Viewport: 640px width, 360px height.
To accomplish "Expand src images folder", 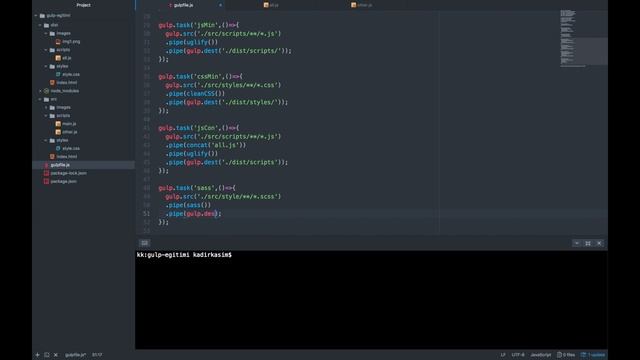I will [x=46, y=107].
